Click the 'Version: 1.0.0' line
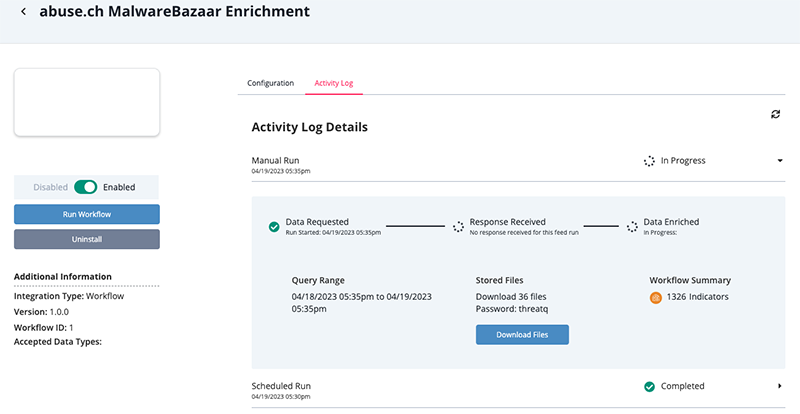Screen dimensions: 800x414 [x=41, y=312]
